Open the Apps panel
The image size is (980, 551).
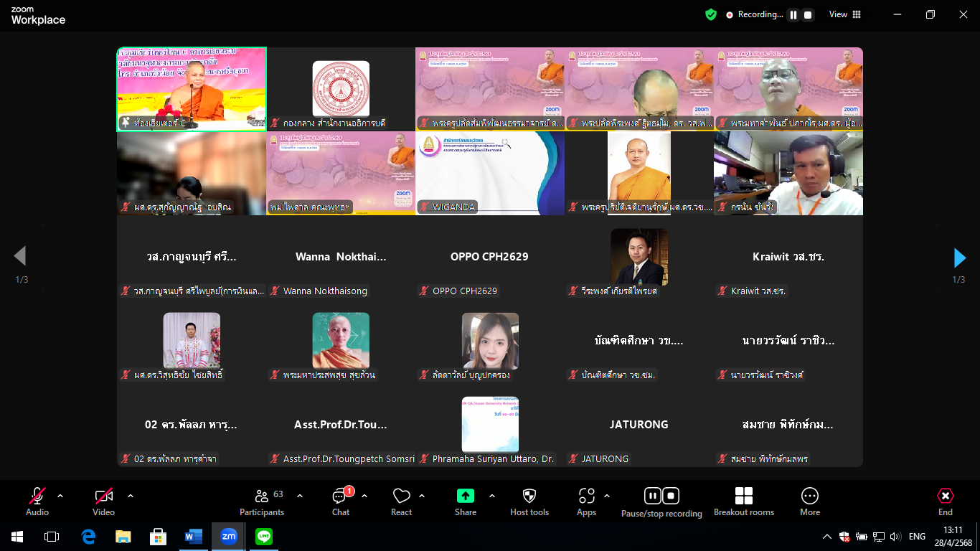[587, 501]
